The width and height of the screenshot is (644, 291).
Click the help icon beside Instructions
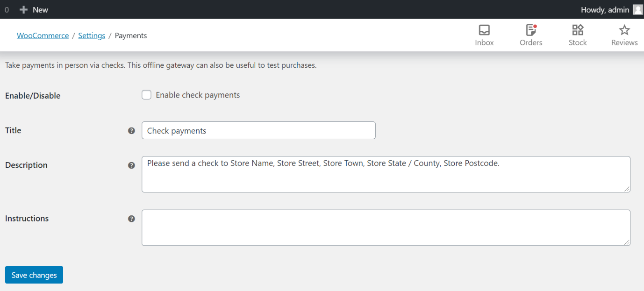point(131,219)
